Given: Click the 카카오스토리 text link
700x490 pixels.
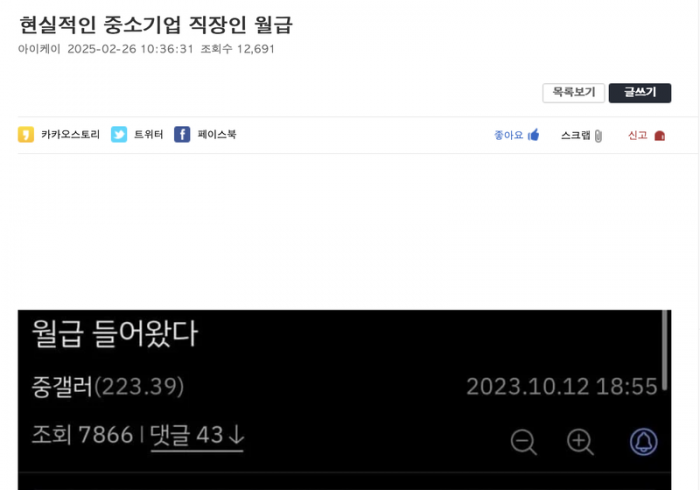Looking at the screenshot, I should coord(71,134).
